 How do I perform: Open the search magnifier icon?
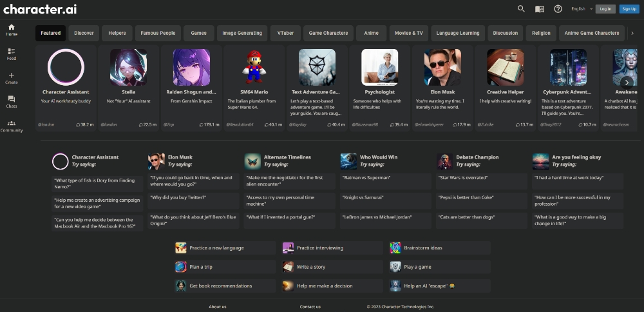[x=521, y=8]
